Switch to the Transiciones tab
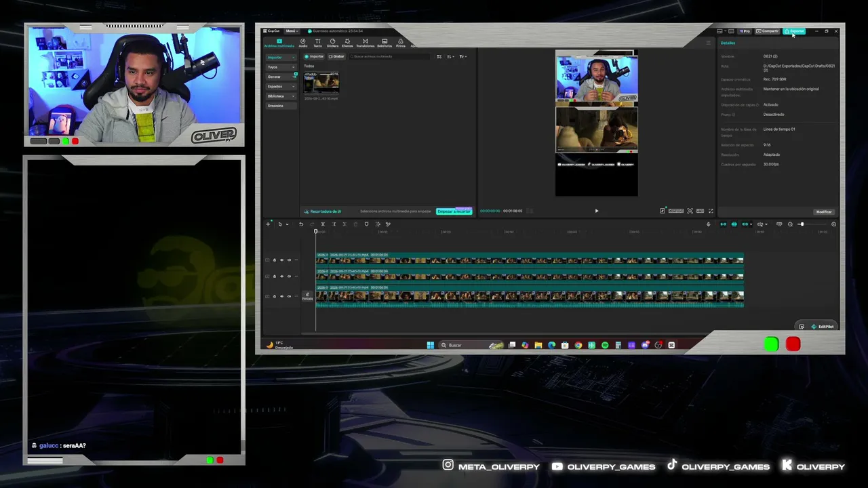Image resolution: width=868 pixels, height=488 pixels. tap(365, 43)
